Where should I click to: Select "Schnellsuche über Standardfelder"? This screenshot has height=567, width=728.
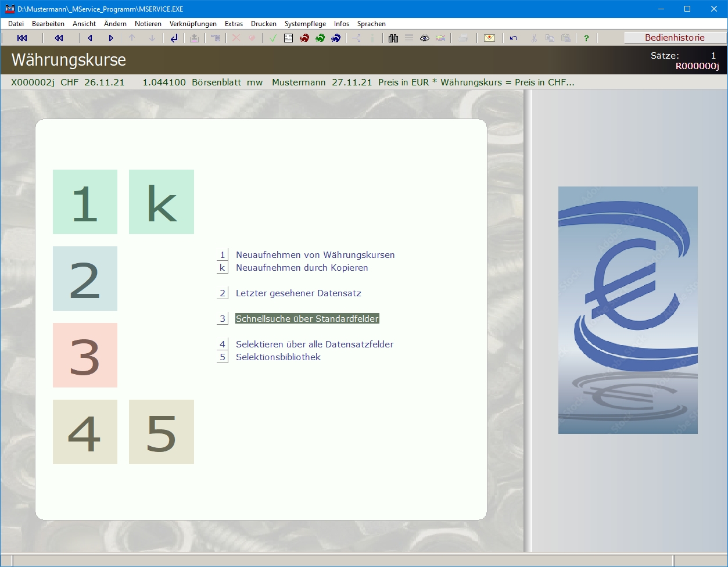coord(307,319)
